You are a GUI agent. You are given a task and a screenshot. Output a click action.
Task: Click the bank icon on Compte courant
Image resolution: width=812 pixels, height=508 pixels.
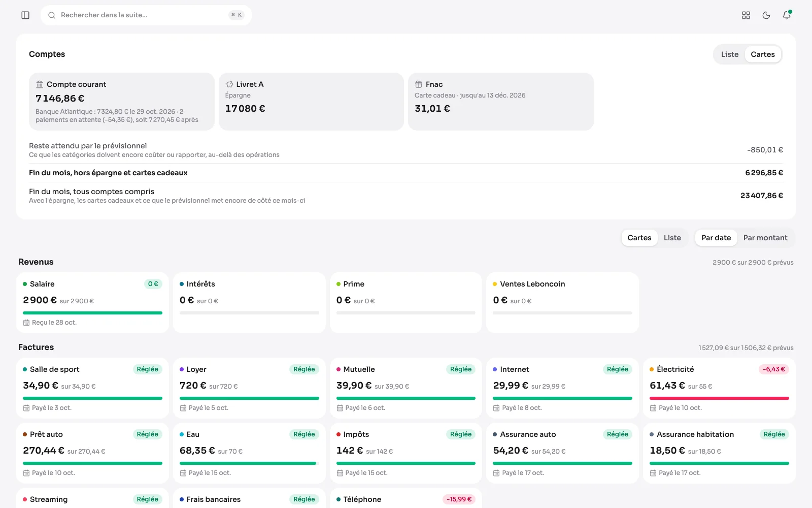point(40,84)
